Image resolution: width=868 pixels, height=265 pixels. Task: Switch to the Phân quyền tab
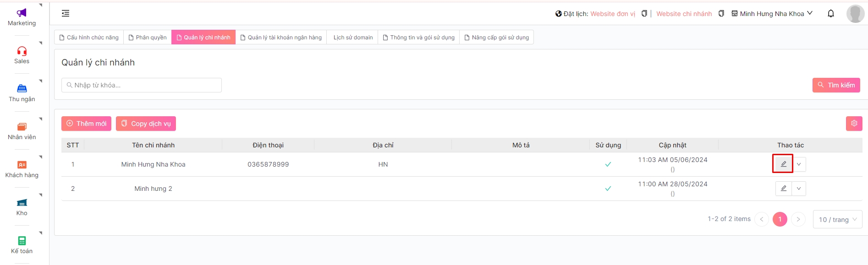[x=147, y=37]
